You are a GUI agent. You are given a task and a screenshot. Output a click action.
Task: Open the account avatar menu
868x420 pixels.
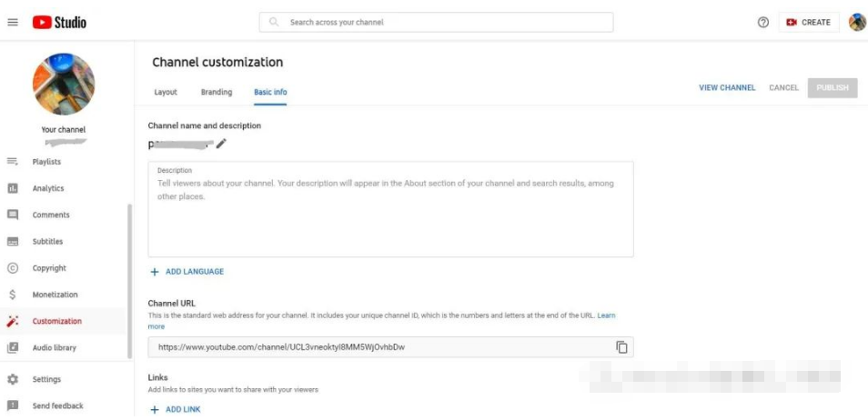857,22
